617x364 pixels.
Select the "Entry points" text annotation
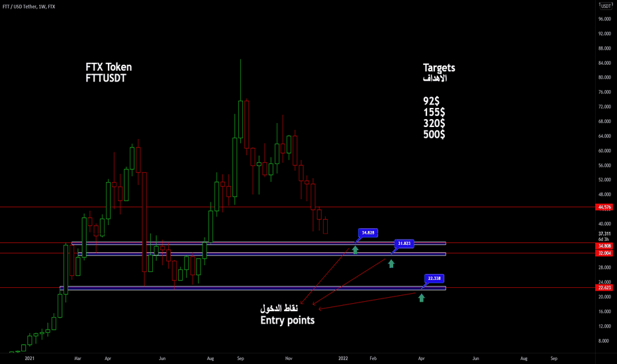pos(287,320)
